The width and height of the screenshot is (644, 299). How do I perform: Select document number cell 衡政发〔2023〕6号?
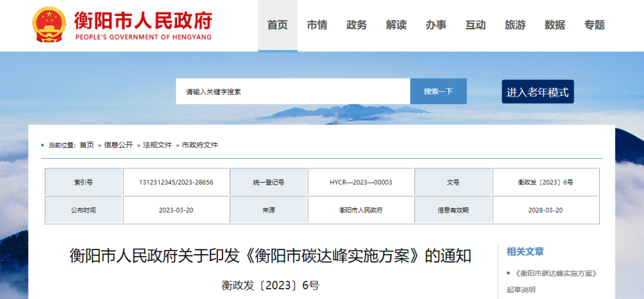point(546,182)
